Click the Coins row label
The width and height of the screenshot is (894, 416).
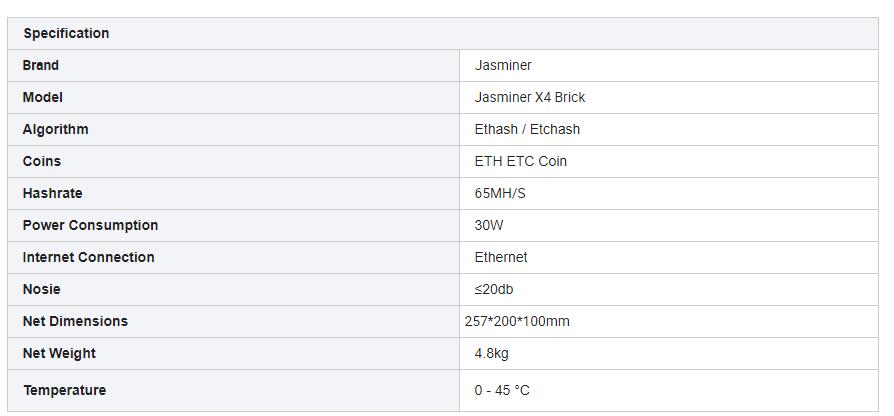tap(42, 161)
